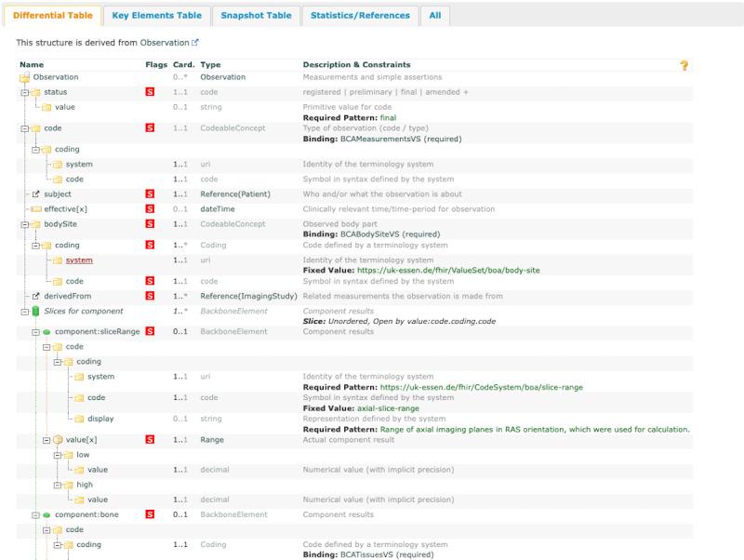Click the reference icon next to subject
Viewport: 744px width, 560px height.
[x=36, y=193]
